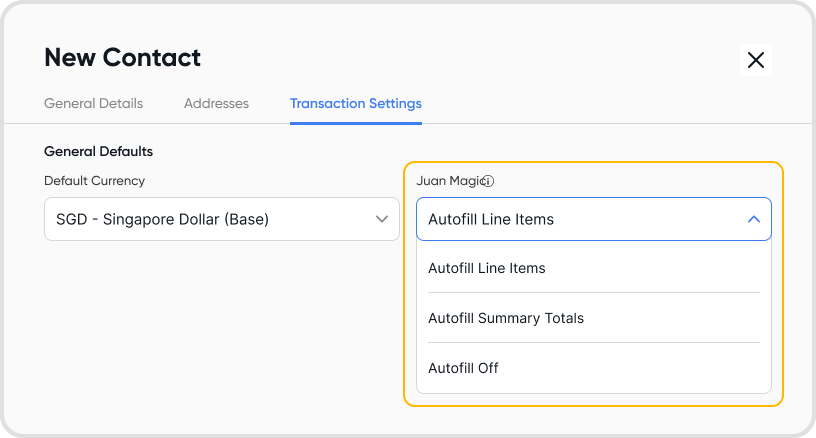Select the Transaction Settings tab

355,103
